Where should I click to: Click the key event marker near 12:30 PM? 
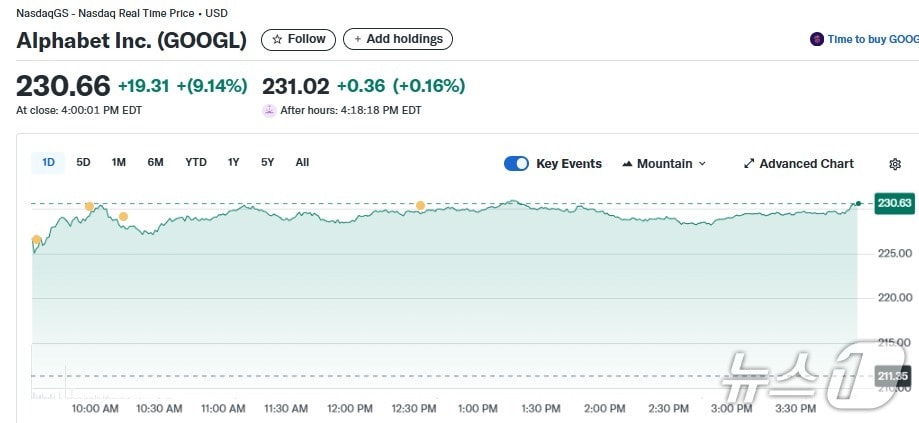[420, 206]
